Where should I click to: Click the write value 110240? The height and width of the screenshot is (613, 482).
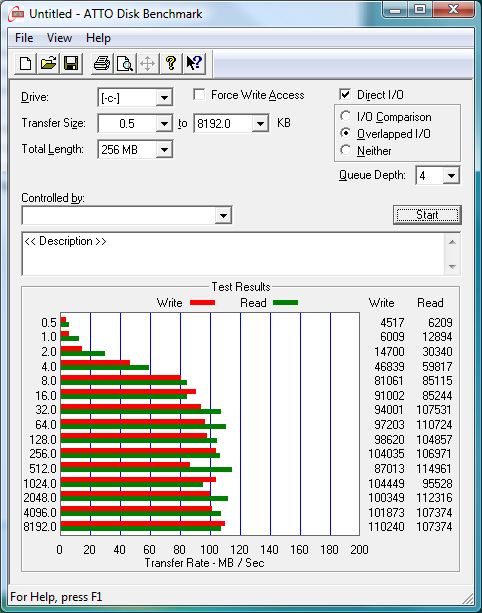pos(386,527)
